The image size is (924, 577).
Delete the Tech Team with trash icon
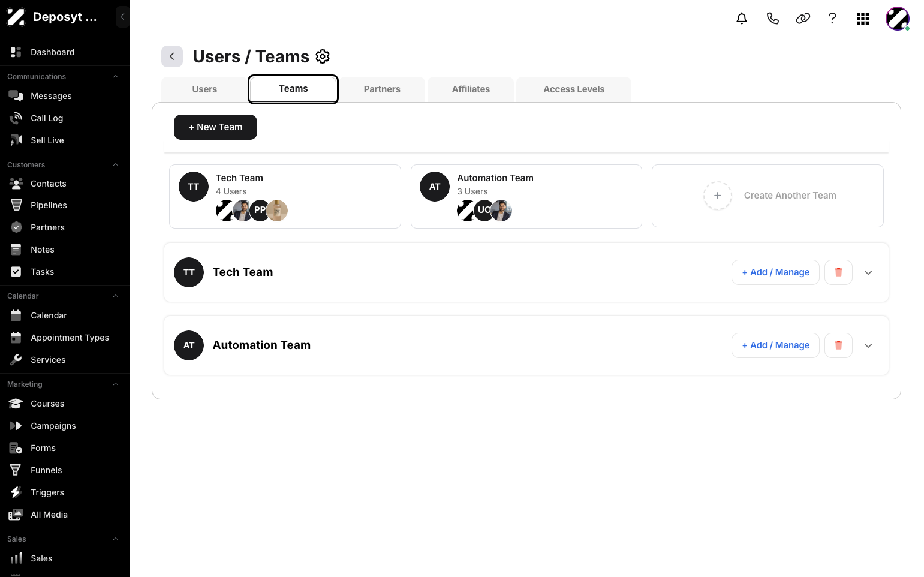click(838, 272)
